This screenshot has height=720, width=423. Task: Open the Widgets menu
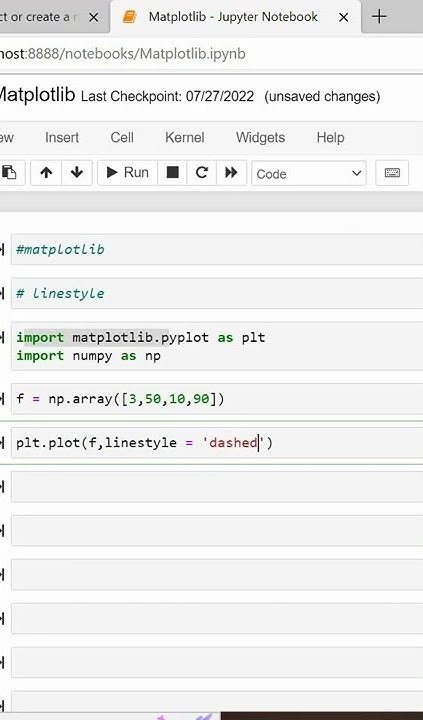coord(260,137)
